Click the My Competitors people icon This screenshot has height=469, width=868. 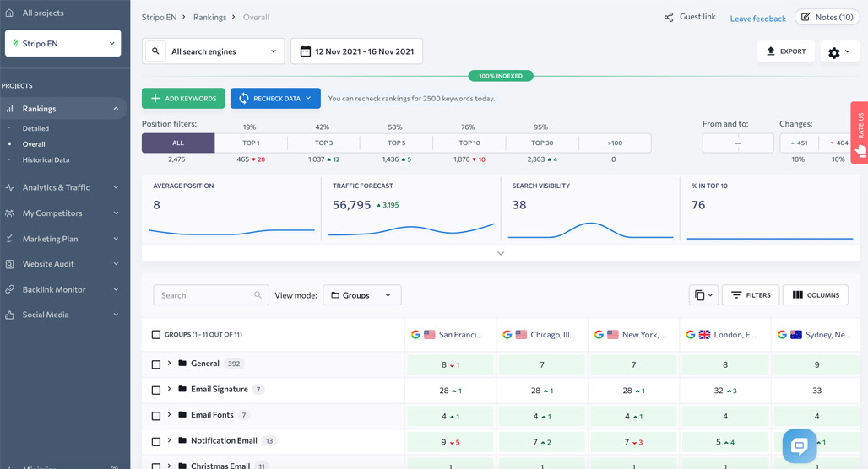[9, 213]
